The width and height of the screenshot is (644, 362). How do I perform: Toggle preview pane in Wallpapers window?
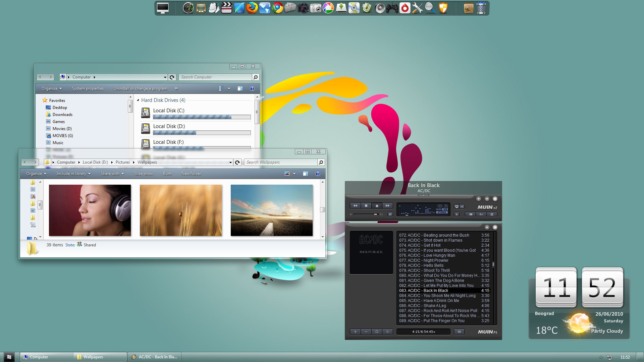point(305,174)
